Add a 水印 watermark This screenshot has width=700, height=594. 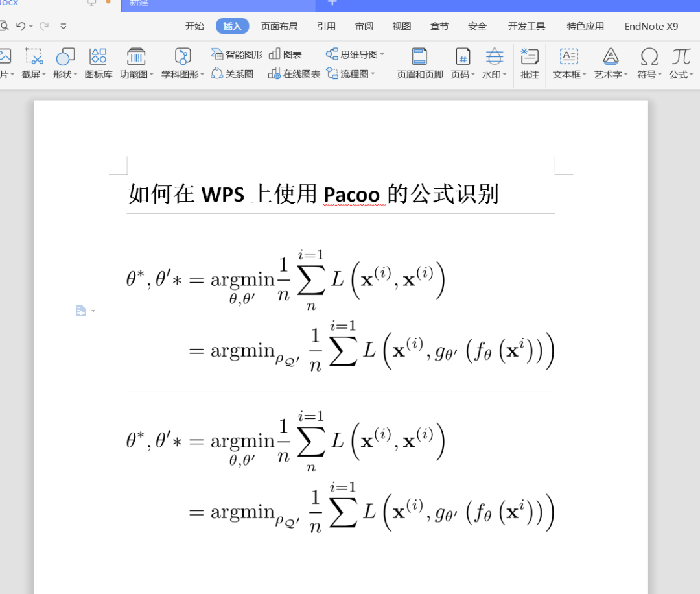point(494,64)
